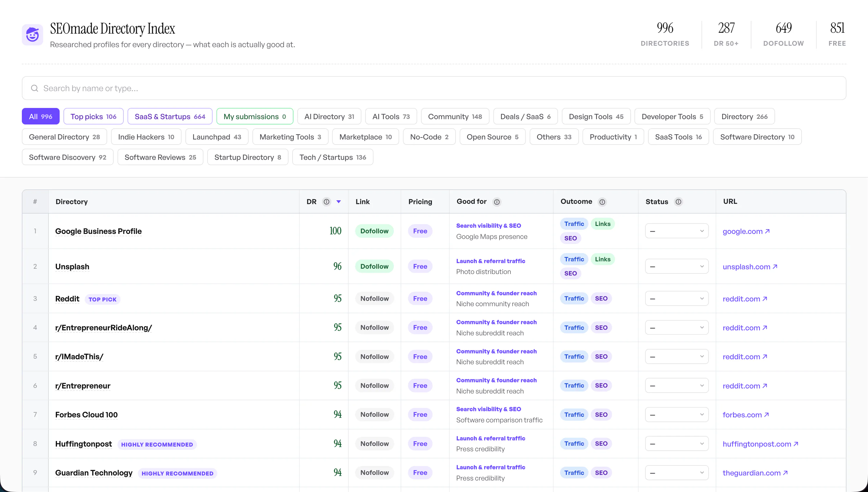
Task: Click Huffingtonpost HIGHLY RECOMMENDED badge
Action: 157,444
